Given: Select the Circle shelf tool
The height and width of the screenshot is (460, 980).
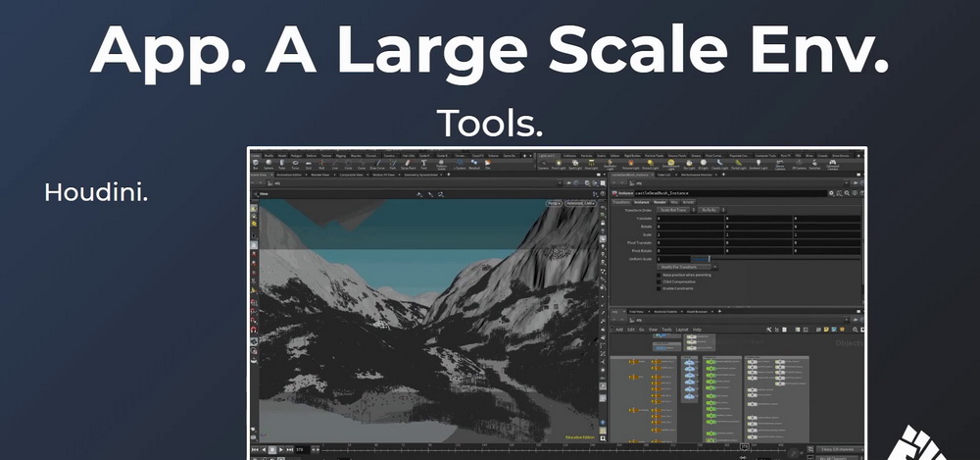Looking at the screenshot, I should [348, 164].
